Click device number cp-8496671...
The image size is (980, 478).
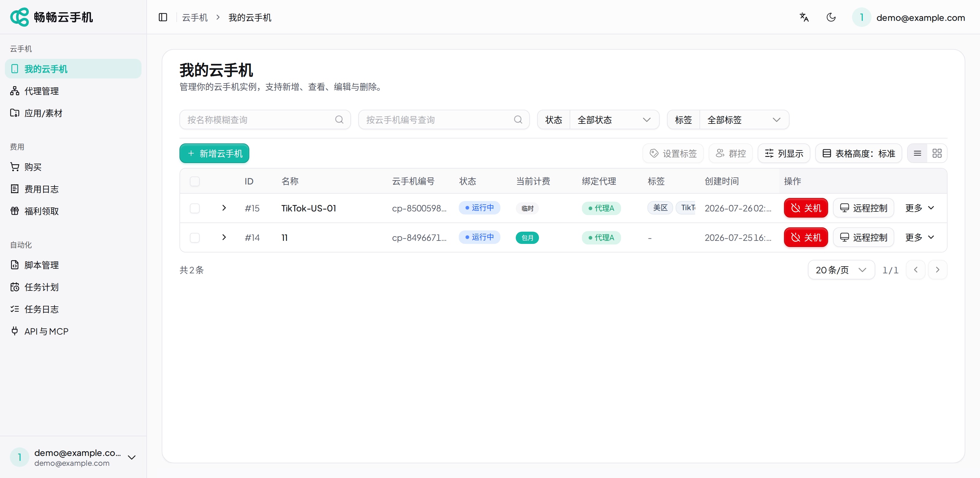pyautogui.click(x=419, y=237)
